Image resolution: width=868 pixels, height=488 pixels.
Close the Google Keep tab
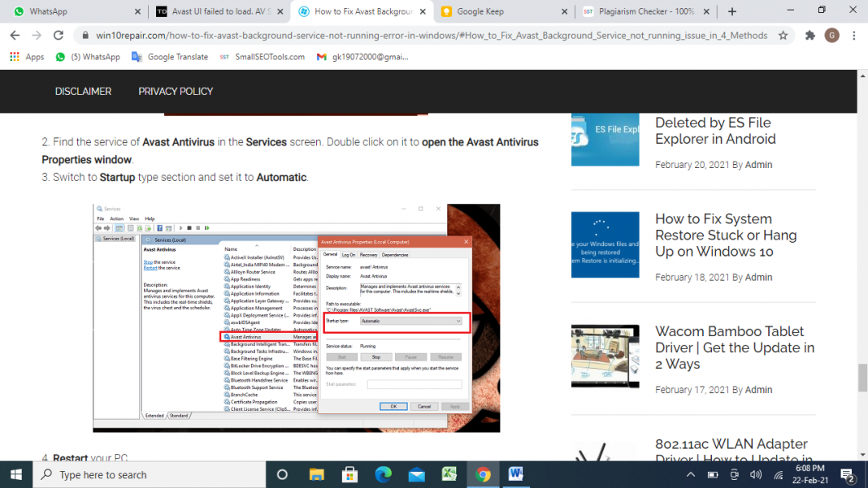[564, 11]
